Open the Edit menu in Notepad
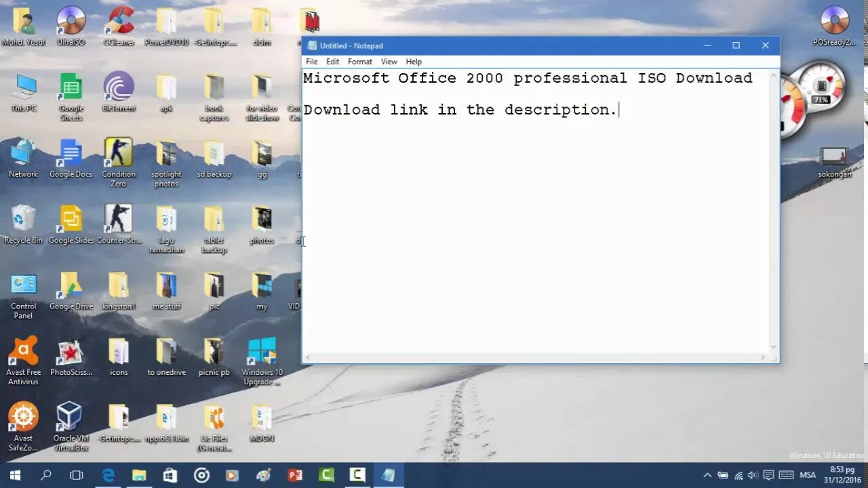The width and height of the screenshot is (868, 488). pos(333,62)
